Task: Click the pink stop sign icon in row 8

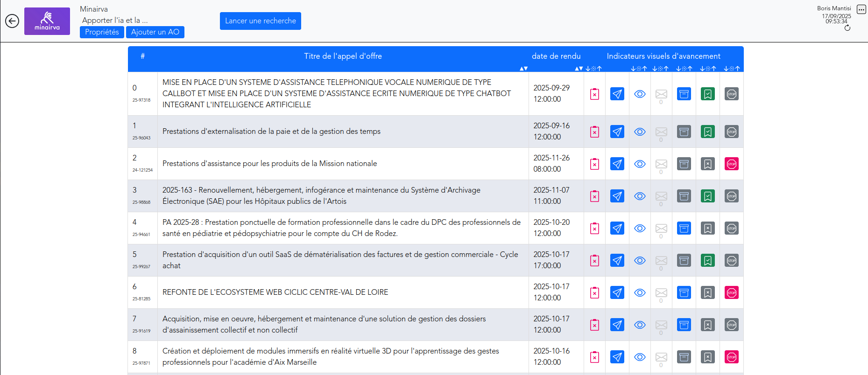Action: click(731, 357)
